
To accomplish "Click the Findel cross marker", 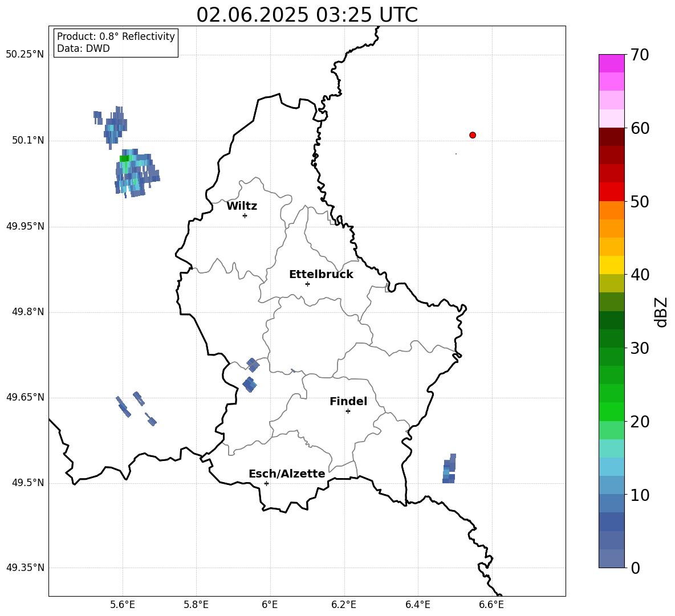I will [x=348, y=411].
